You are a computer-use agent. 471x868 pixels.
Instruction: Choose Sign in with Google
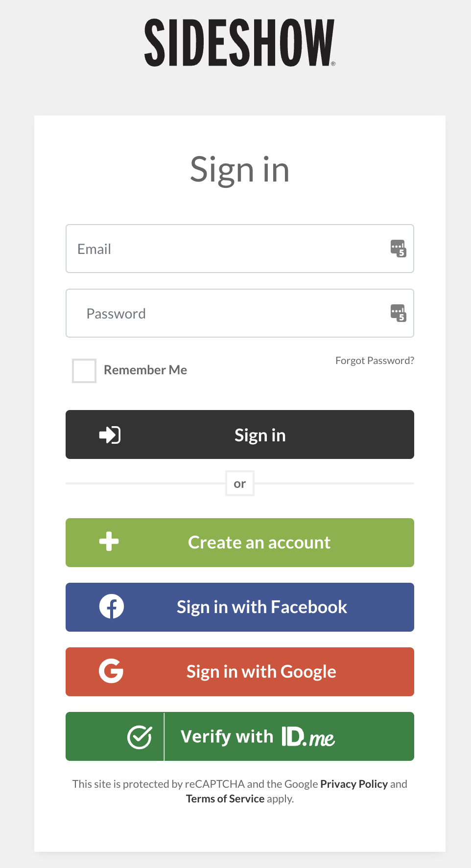point(240,672)
